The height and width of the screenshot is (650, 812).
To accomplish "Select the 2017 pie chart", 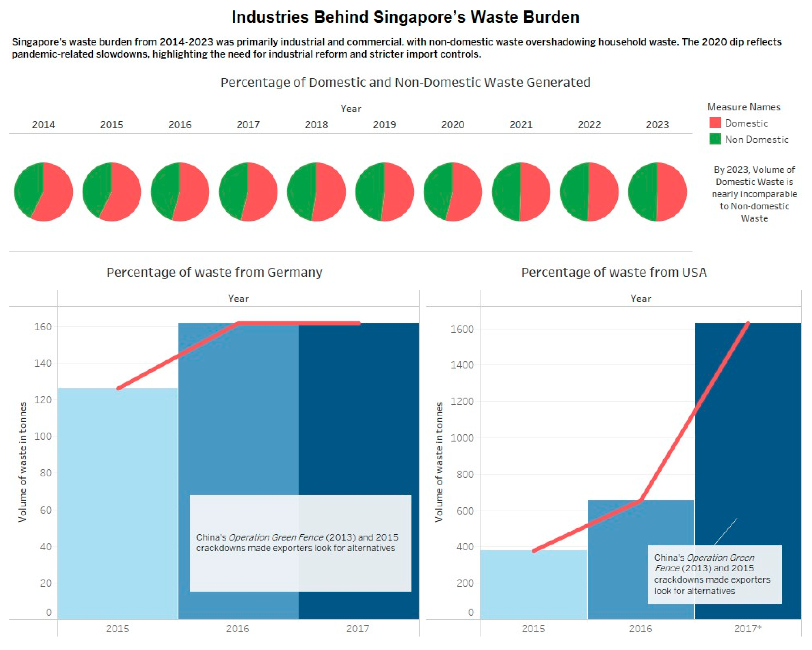I will tap(248, 192).
